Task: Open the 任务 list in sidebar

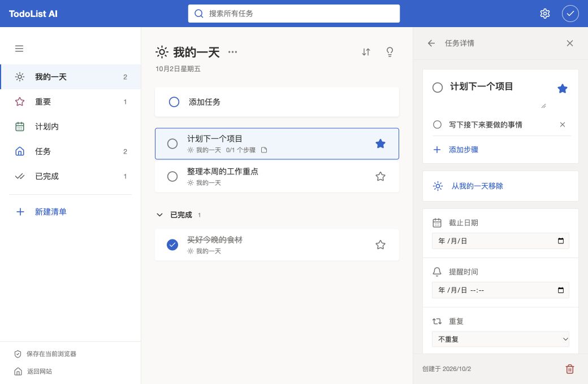Action: [71, 151]
